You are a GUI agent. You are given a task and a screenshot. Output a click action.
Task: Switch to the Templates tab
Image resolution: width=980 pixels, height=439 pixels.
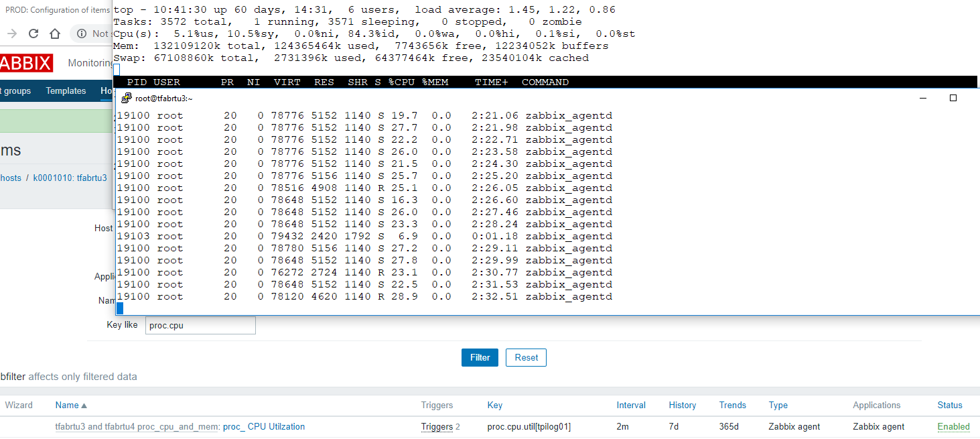(x=66, y=91)
